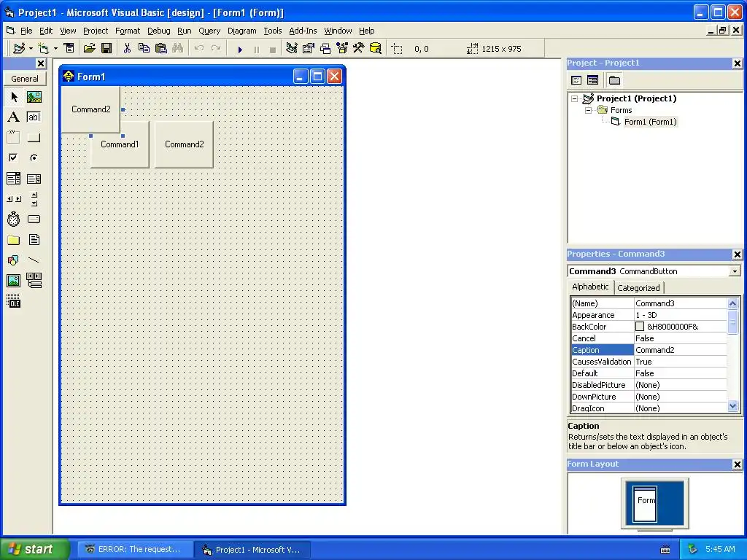This screenshot has height=560, width=747.
Task: Click View Object in Project Explorer
Action: 592,80
